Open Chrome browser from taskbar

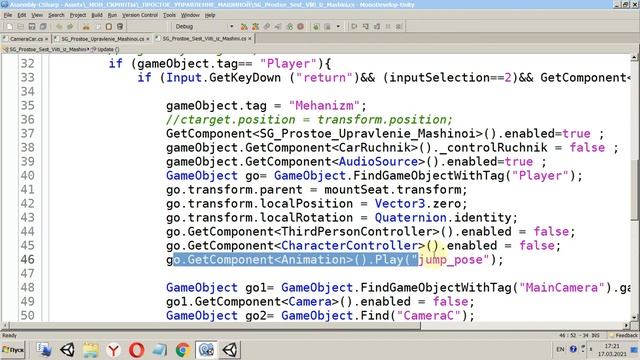(182, 350)
